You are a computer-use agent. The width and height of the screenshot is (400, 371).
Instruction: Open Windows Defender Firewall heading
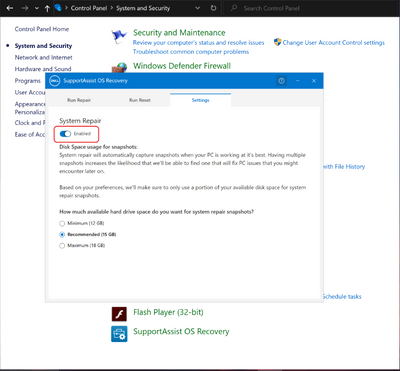(182, 66)
